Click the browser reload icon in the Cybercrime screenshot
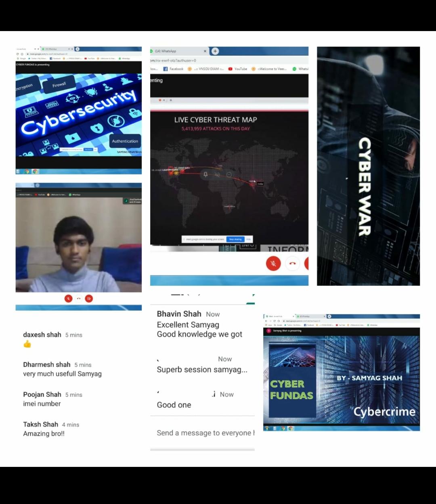Screen dimensions: 436x504 [275, 321]
